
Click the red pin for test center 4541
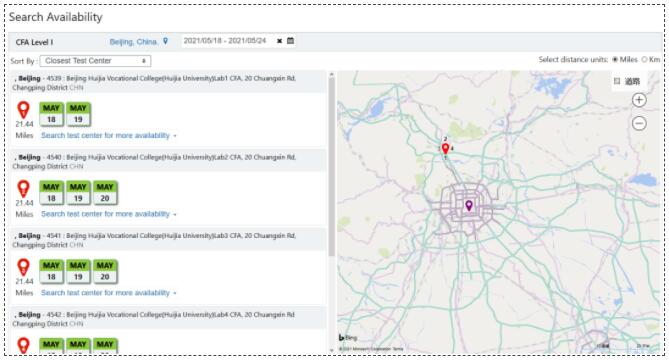point(23,267)
